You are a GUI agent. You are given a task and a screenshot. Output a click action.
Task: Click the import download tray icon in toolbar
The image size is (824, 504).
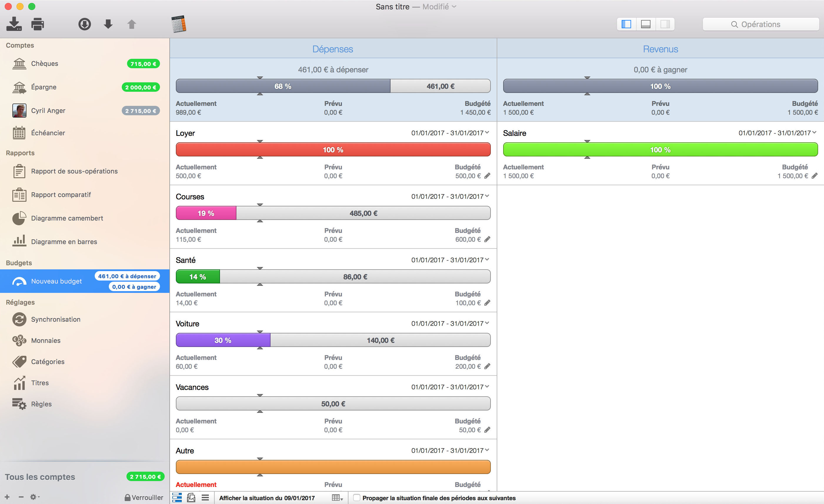[x=14, y=24]
